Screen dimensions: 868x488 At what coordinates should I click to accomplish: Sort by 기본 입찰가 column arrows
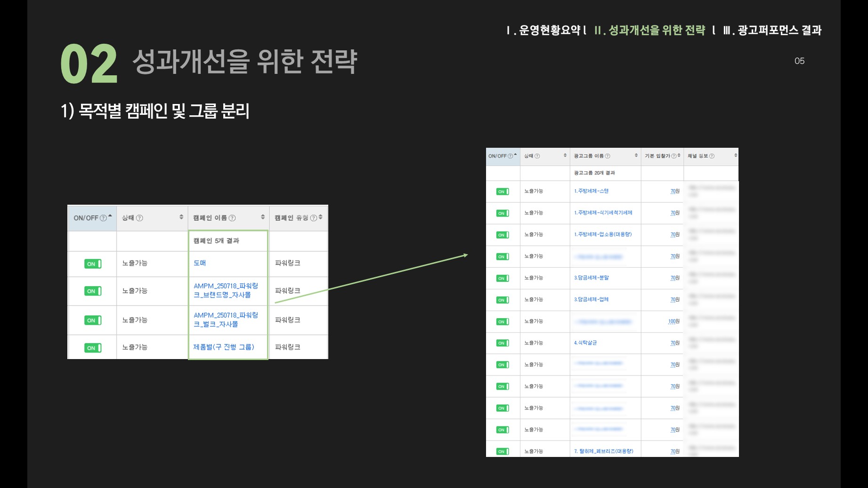[x=679, y=155]
